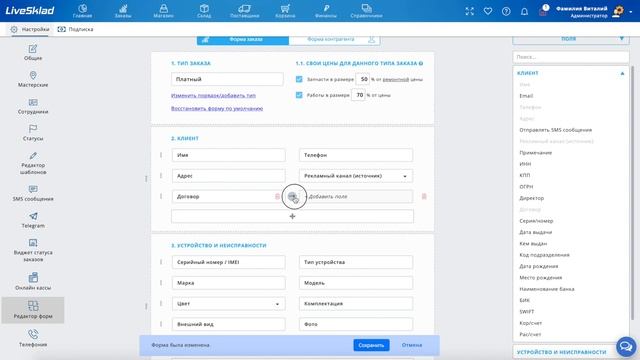
Task: Click the plus row to add fields
Action: 292,216
